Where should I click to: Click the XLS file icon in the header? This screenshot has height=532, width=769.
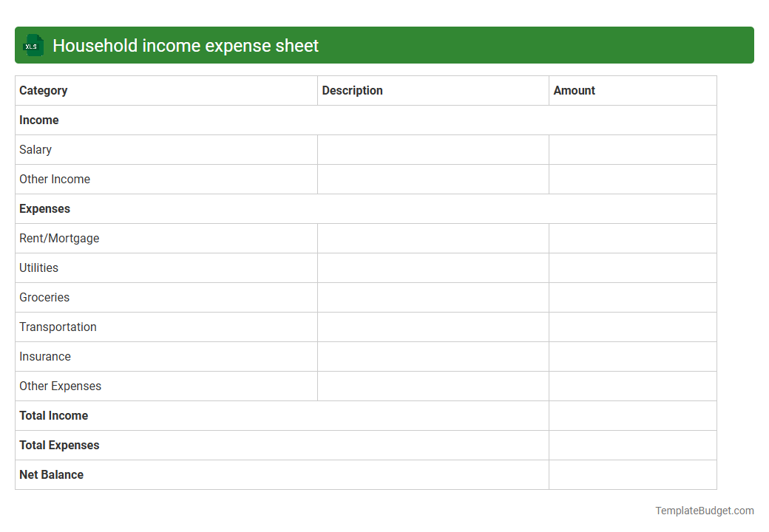[x=33, y=45]
